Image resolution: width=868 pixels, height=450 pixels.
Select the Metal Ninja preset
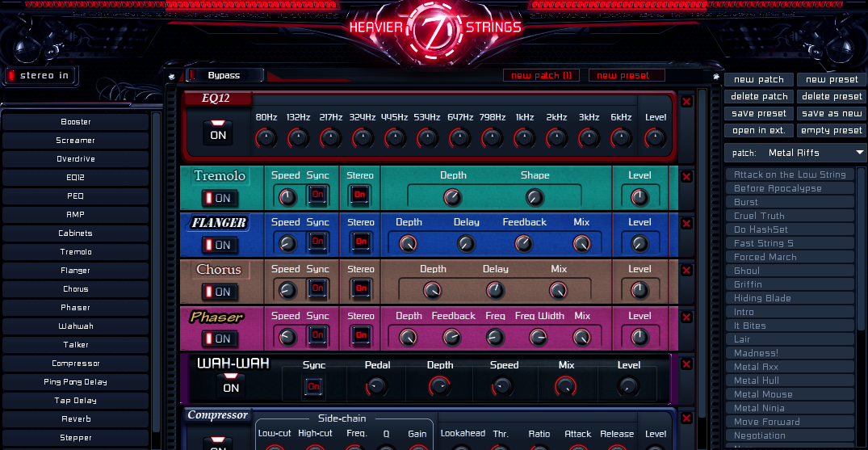pos(790,408)
